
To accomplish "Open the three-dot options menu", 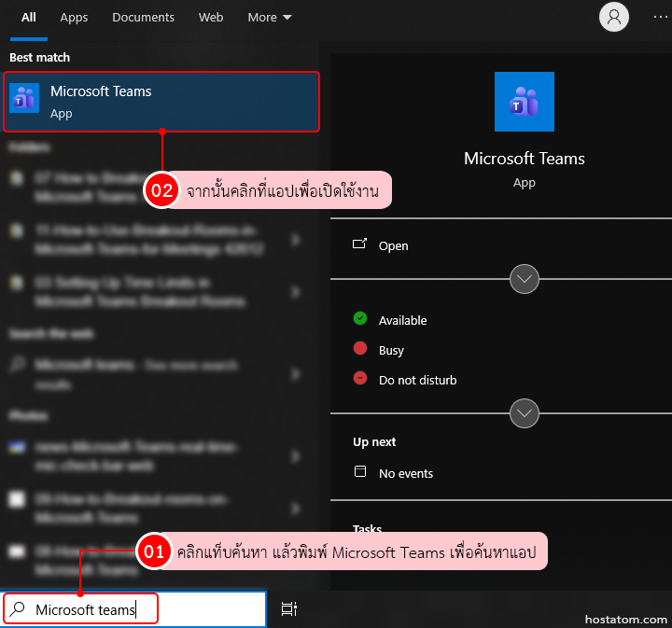I will [660, 17].
